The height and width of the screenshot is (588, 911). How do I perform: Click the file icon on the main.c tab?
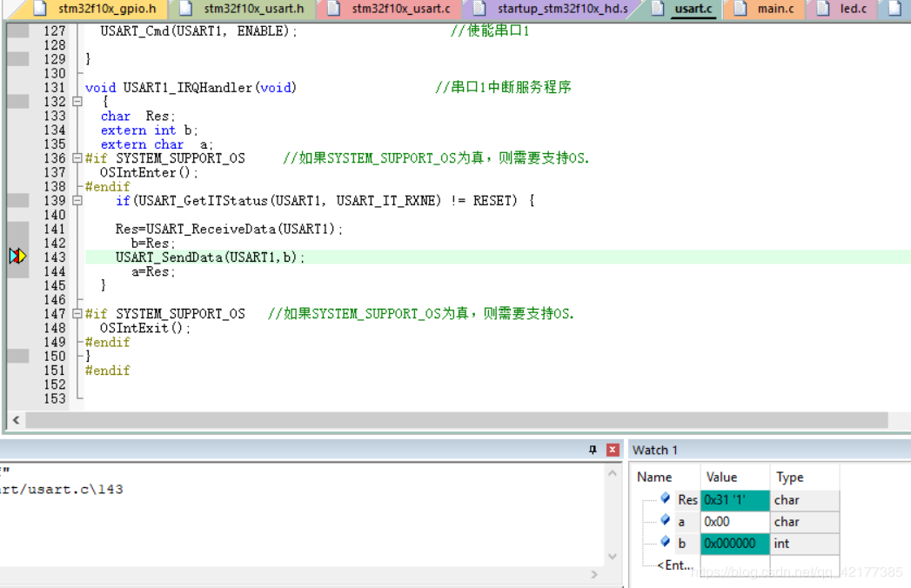click(740, 9)
